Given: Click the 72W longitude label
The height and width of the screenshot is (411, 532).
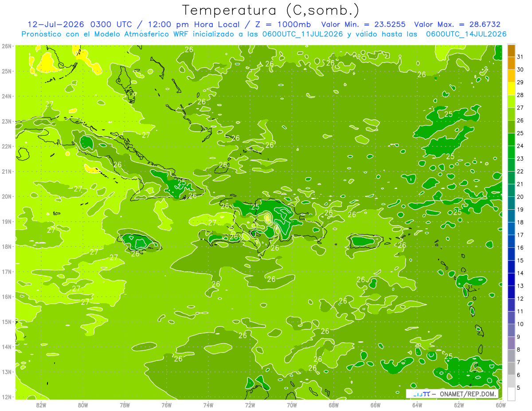Looking at the screenshot, I should coord(250,404).
